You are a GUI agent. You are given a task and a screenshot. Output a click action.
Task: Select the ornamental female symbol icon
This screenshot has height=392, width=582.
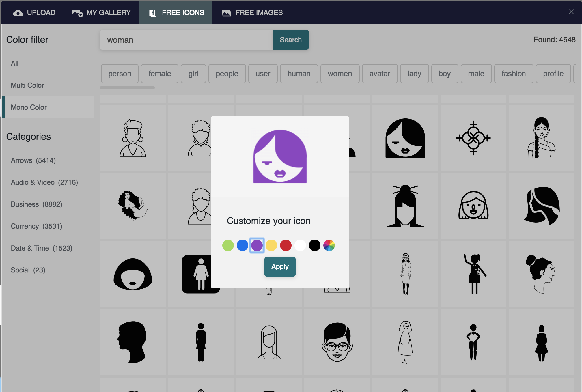473,138
